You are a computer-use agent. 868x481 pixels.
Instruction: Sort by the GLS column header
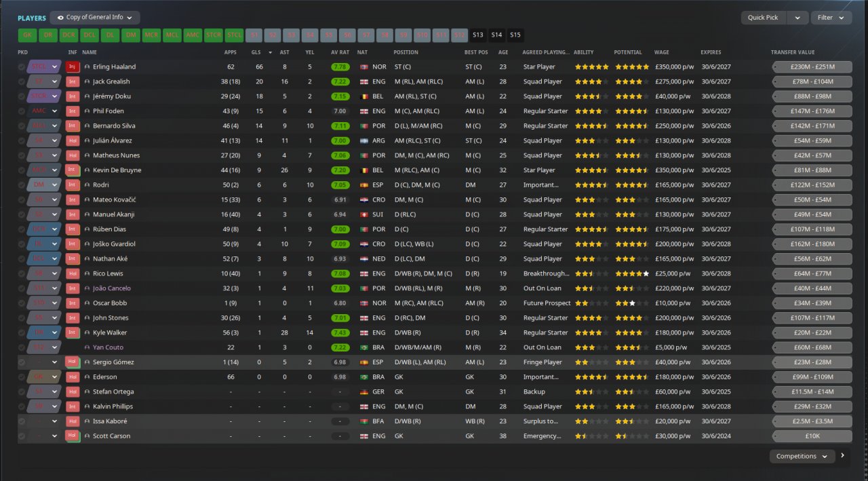click(x=256, y=52)
